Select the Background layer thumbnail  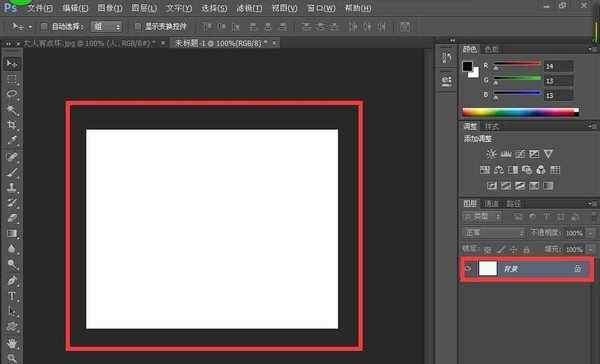(x=488, y=269)
